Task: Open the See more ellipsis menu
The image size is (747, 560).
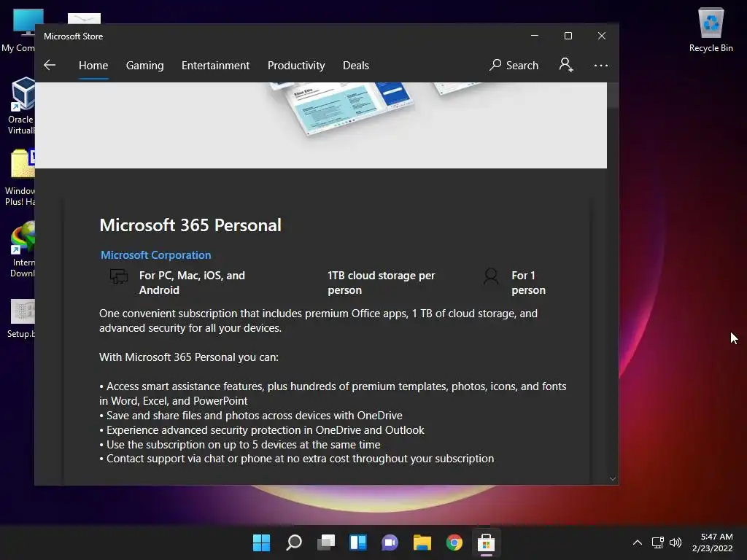Action: [x=601, y=65]
